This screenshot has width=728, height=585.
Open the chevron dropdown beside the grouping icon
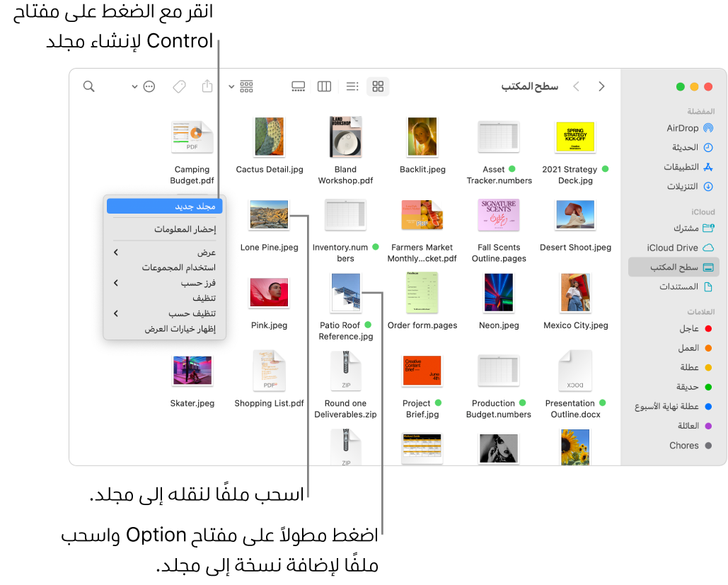pyautogui.click(x=231, y=86)
